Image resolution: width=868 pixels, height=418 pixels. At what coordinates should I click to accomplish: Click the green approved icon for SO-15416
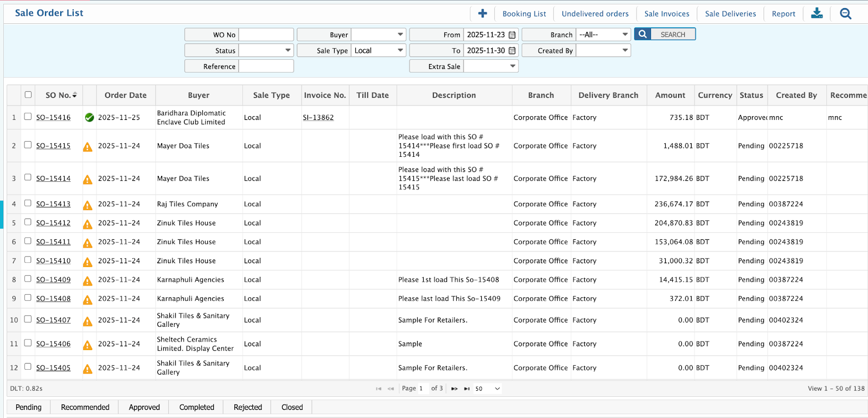(x=90, y=117)
